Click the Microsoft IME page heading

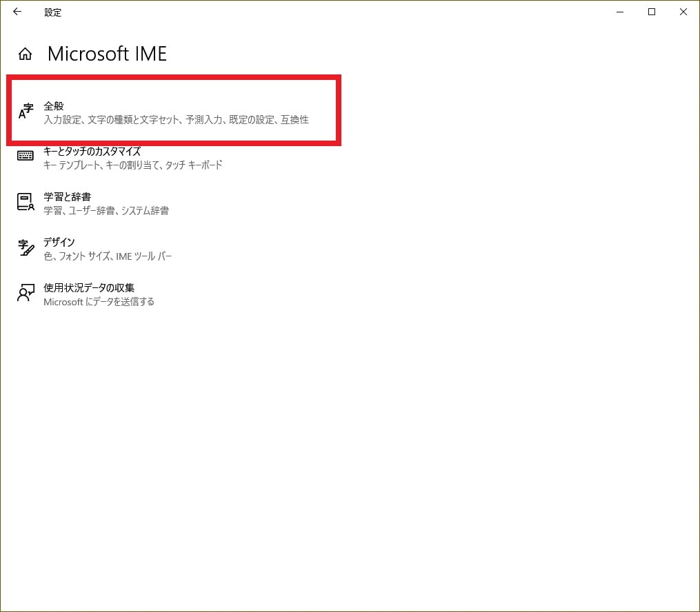(x=107, y=54)
